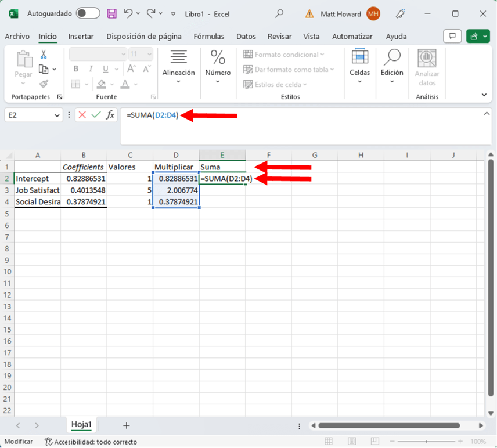This screenshot has height=448, width=497.
Task: Collapse the ribbon with the chevron
Action: tap(484, 95)
